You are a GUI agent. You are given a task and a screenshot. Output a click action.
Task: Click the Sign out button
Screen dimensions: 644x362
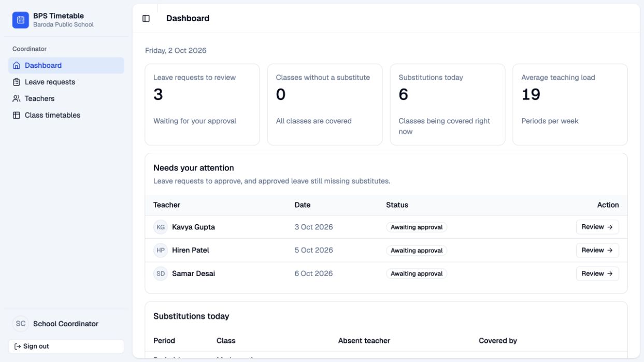[x=66, y=346]
